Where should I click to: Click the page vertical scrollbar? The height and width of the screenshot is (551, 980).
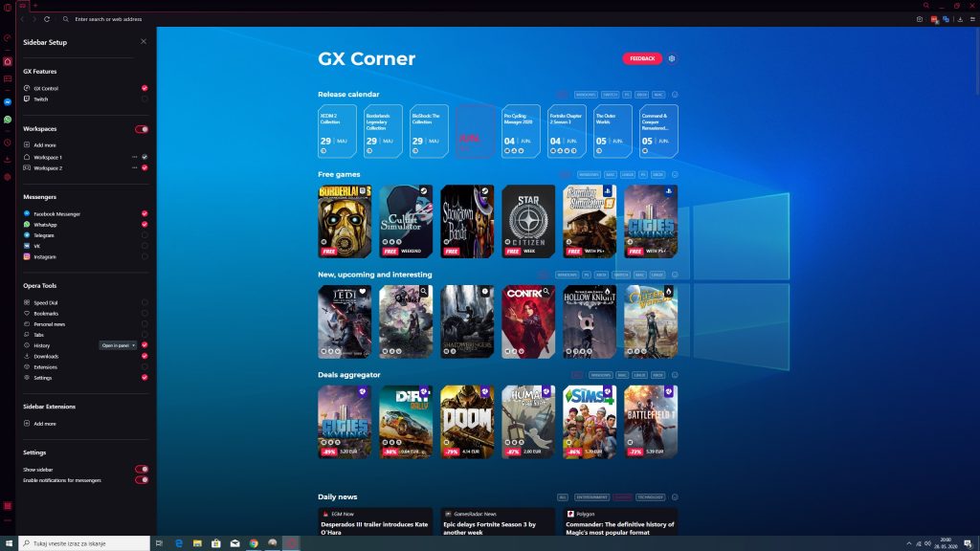tap(976, 62)
